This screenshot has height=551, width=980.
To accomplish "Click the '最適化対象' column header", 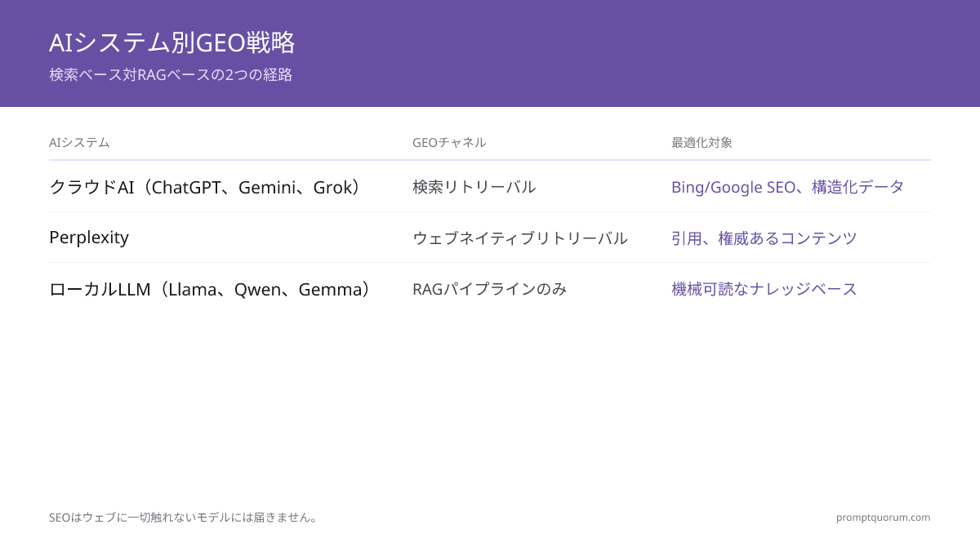I will click(x=702, y=143).
